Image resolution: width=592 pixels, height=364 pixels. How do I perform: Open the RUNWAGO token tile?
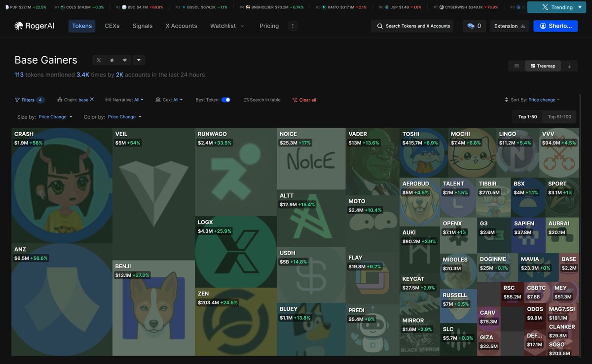(236, 172)
